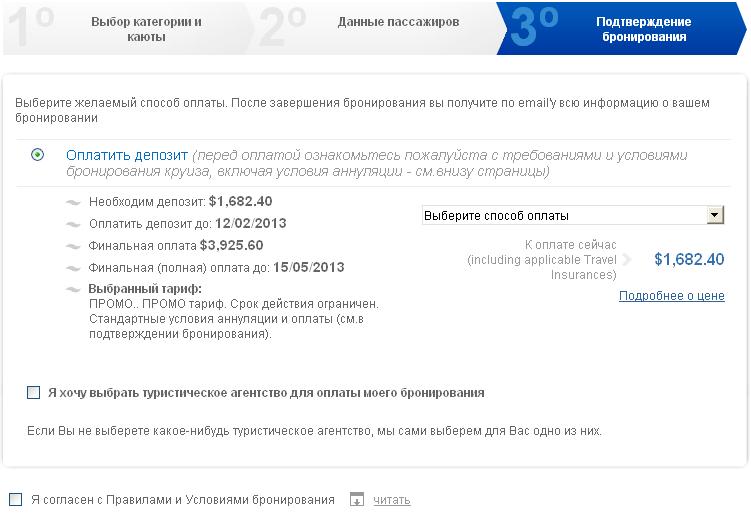Image resolution: width=751 pixels, height=521 pixels.
Task: Click the 'Оплатить депозит' heading text
Action: pyautogui.click(x=127, y=155)
